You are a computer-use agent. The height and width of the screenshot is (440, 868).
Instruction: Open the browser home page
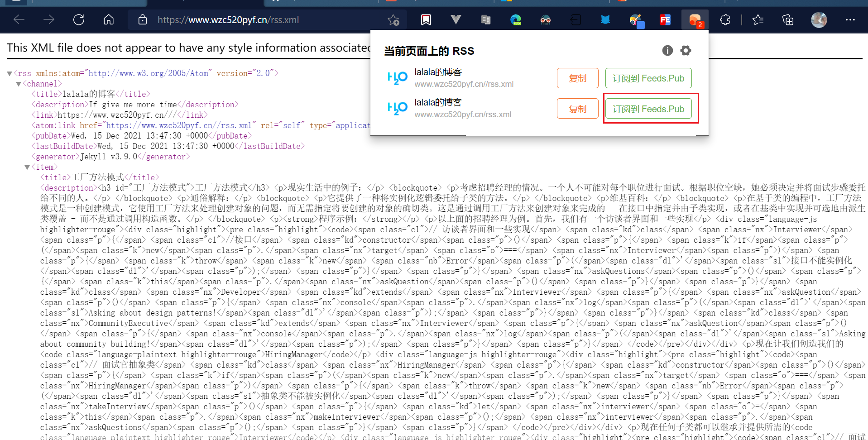click(109, 19)
